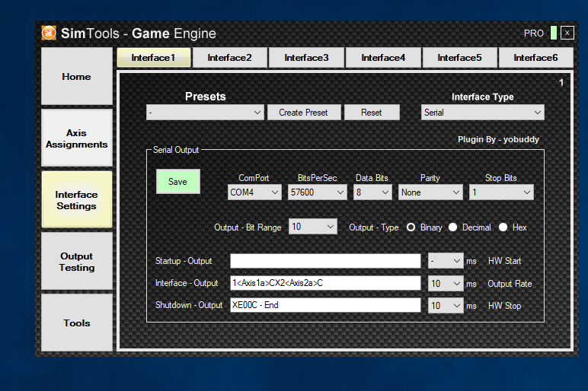Image resolution: width=588 pixels, height=391 pixels.
Task: Expand the Output Bit Range dropdown
Action: coord(313,227)
